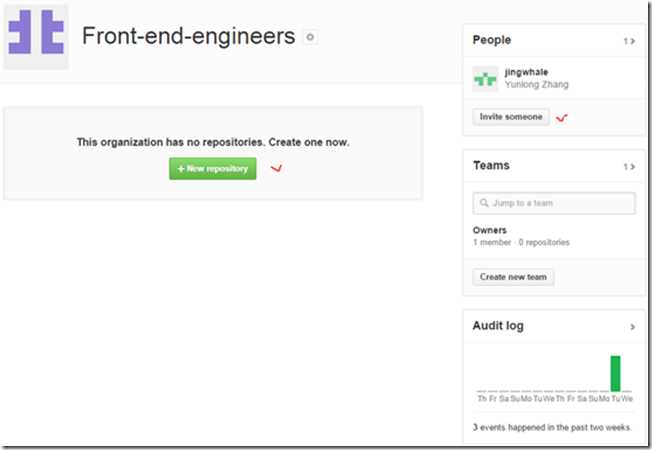Open settings gear next to Front-end-engineers
This screenshot has height=450, width=652.
click(x=310, y=37)
